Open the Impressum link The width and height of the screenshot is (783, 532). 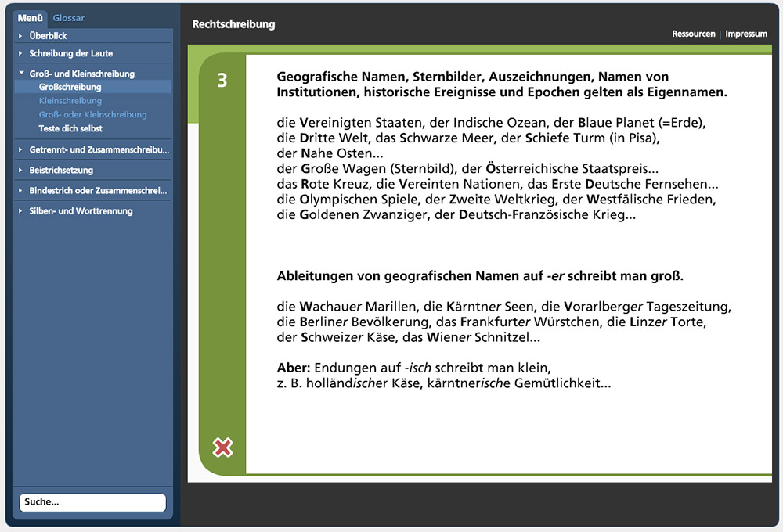point(746,34)
